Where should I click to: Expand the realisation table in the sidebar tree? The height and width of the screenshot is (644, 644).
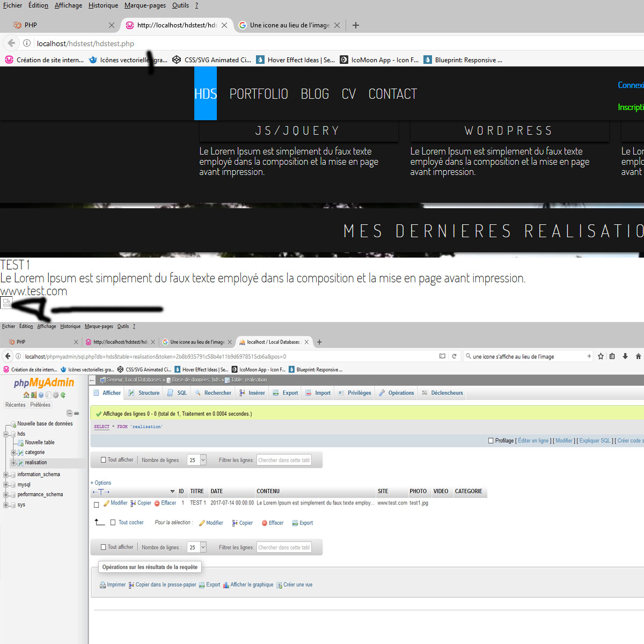tap(13, 463)
